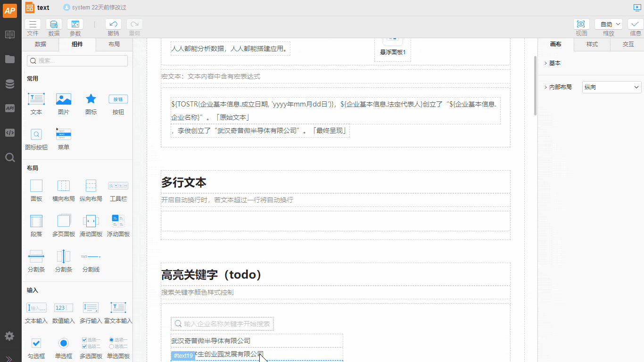Expand the 基本 section
The image size is (644, 362).
click(x=554, y=63)
